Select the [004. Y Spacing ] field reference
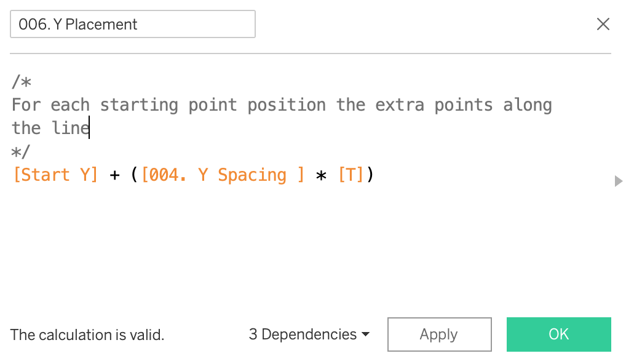Viewport: 626px width, 364px height. 223,175
